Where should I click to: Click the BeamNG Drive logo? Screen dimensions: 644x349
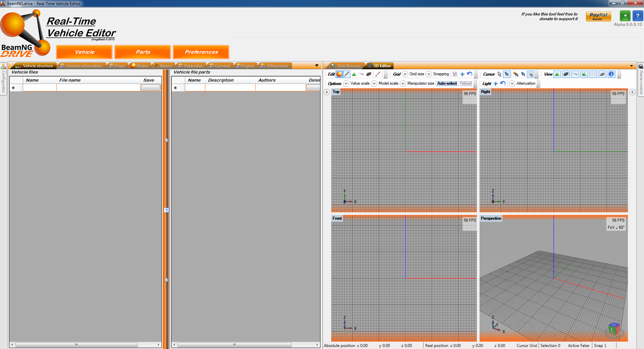(x=25, y=34)
